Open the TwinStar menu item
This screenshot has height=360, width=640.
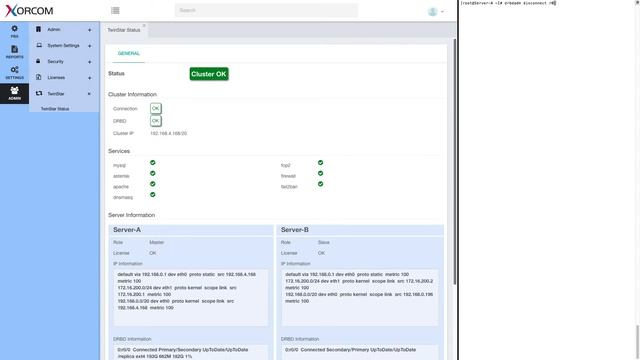click(56, 93)
